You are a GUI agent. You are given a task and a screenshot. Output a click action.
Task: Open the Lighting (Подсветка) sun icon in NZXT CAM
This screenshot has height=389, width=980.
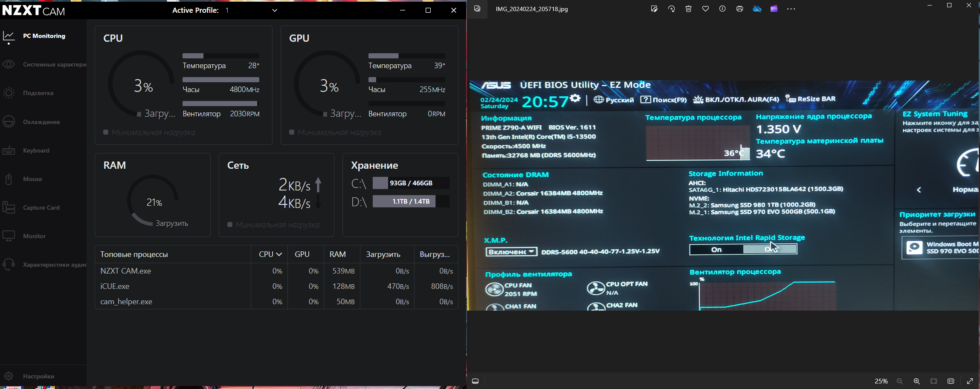[9, 93]
